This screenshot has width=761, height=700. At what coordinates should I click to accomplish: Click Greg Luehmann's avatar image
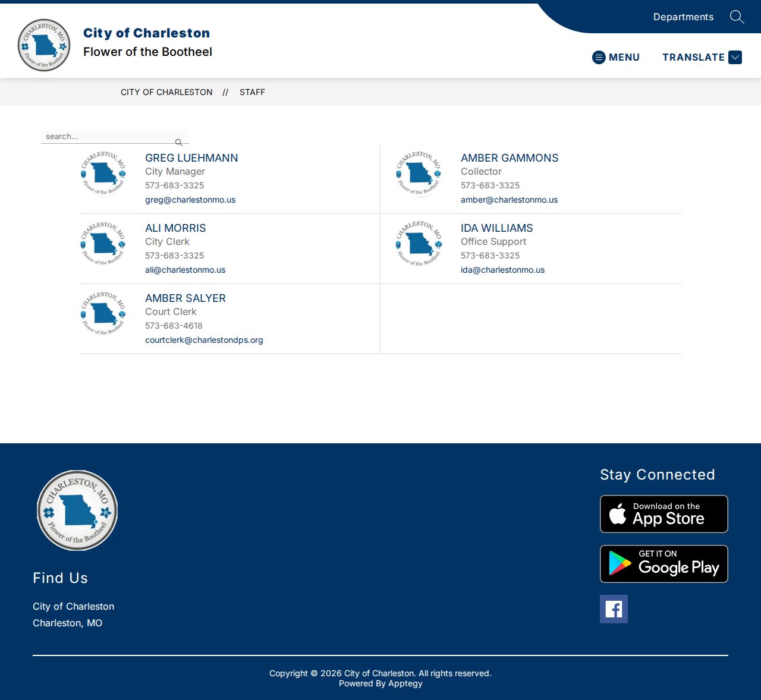pos(103,173)
